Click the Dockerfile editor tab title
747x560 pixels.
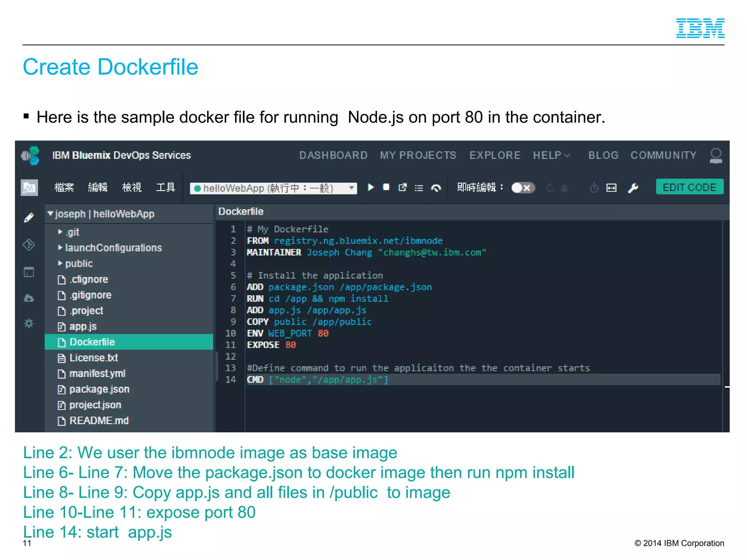(241, 211)
